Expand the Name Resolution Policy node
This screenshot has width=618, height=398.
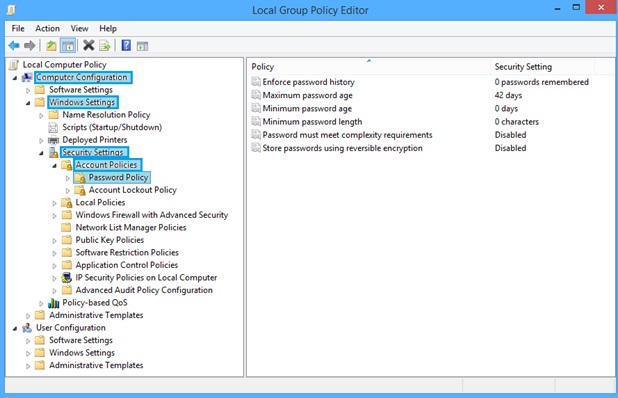click(41, 115)
